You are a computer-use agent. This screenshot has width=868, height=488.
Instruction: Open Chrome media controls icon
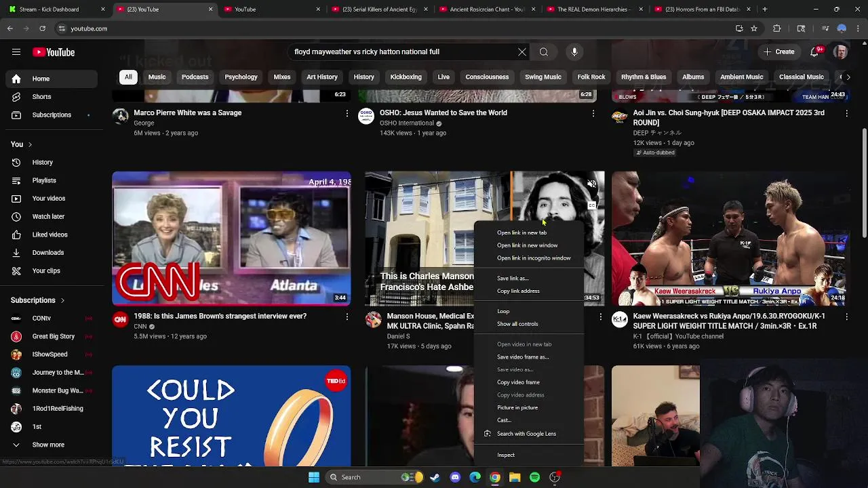[825, 28]
